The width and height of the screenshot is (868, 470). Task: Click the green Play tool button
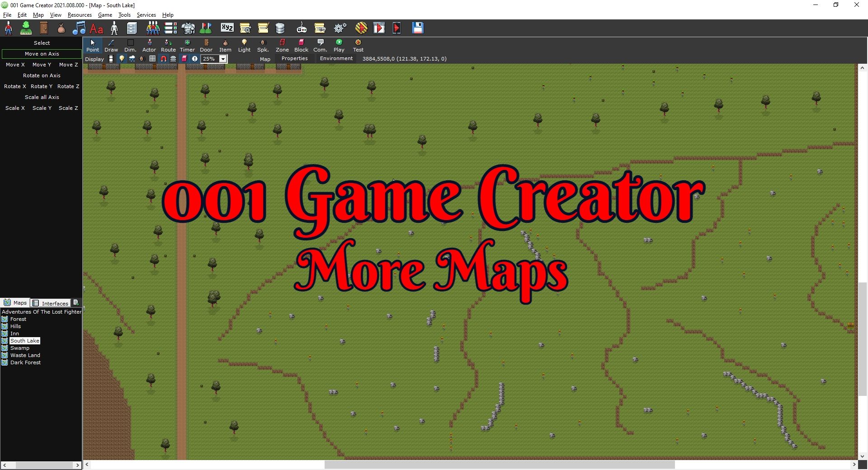(x=339, y=46)
